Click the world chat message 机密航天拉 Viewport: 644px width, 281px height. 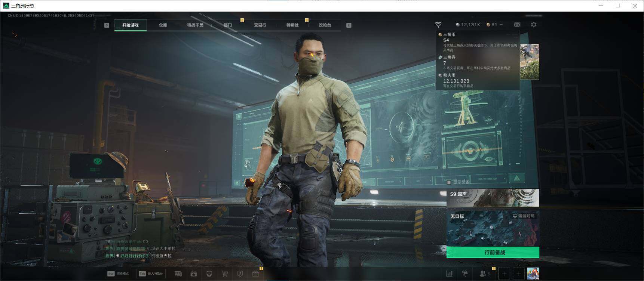click(161, 256)
